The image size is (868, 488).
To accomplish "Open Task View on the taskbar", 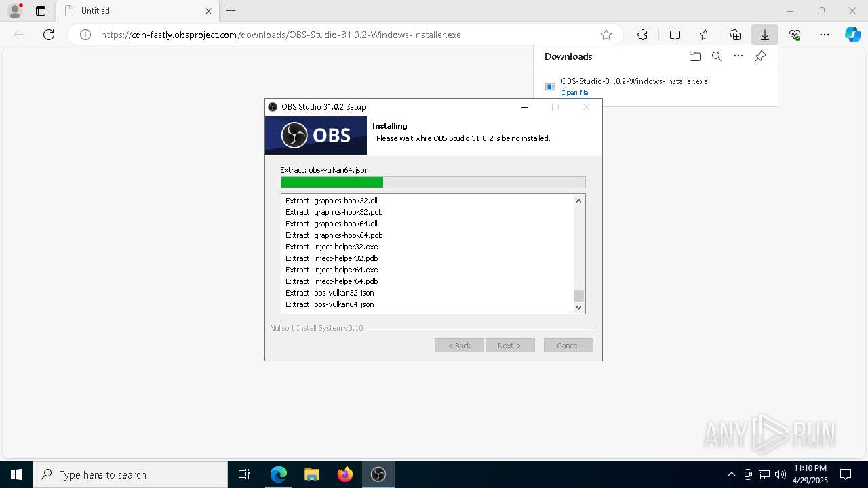I will (x=244, y=474).
